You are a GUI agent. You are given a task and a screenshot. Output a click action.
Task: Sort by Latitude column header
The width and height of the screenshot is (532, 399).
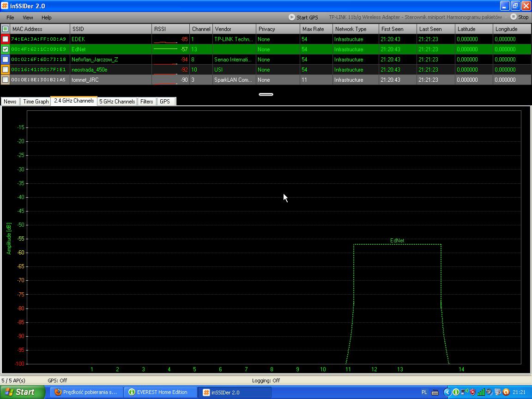[474, 29]
